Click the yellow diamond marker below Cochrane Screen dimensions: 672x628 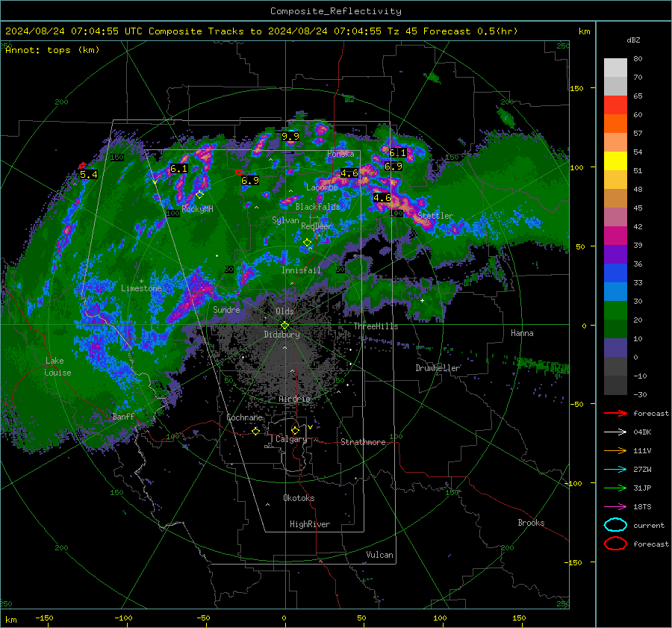[x=255, y=432]
